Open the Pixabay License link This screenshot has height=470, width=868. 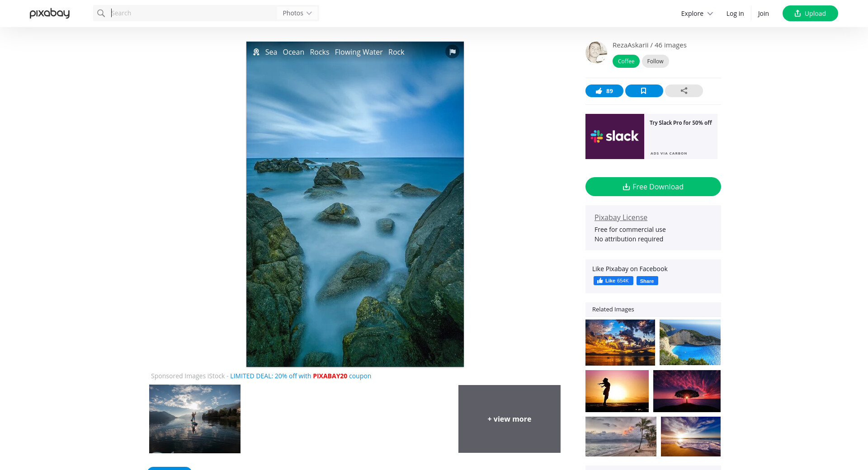[x=621, y=217]
